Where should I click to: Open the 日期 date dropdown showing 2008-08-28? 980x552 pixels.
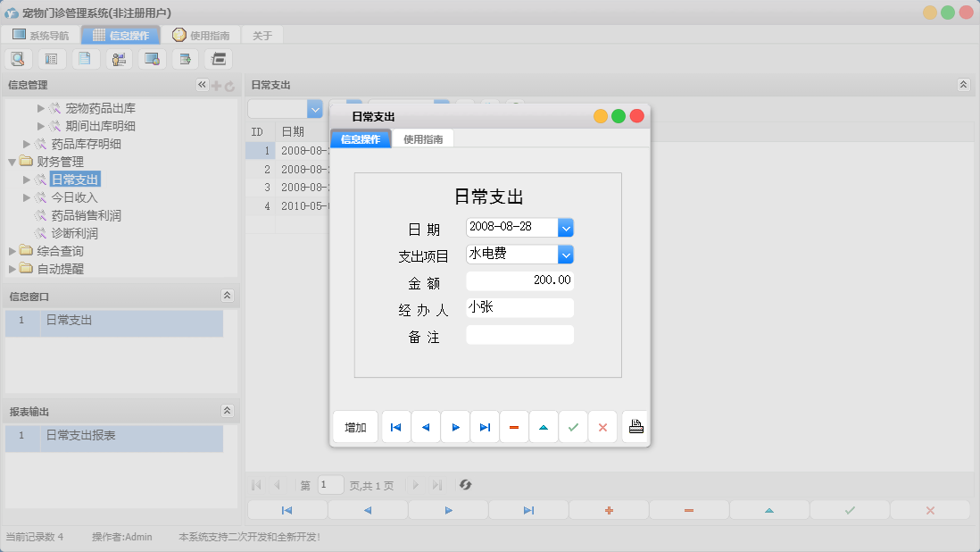click(566, 227)
